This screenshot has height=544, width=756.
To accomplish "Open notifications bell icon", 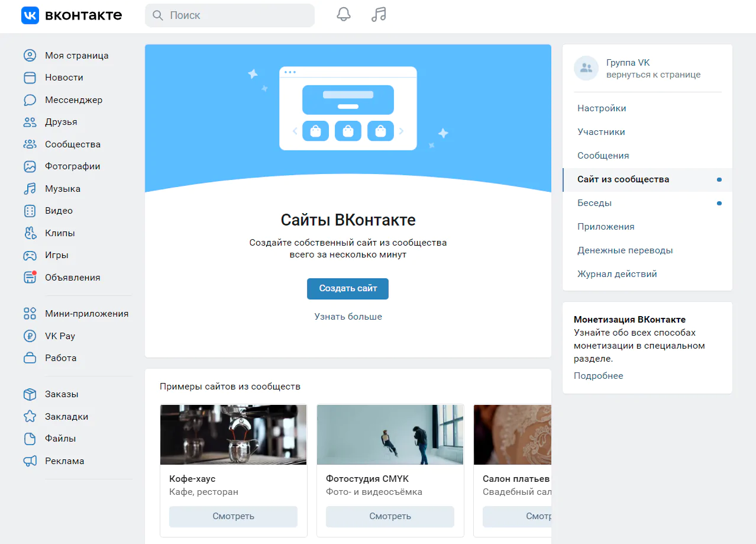I will [344, 15].
